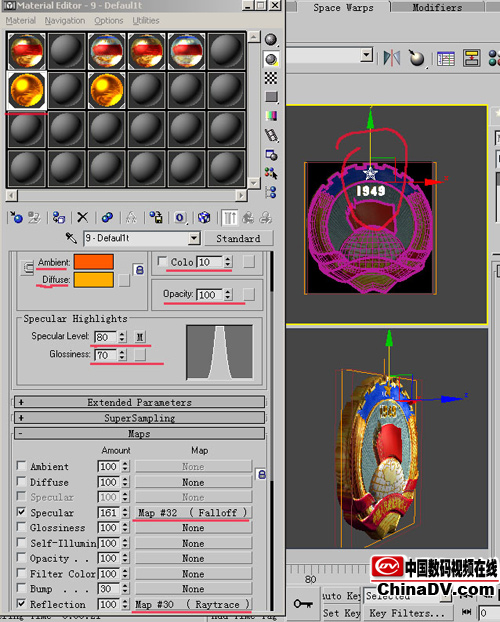Click the Standard material type button
The width and height of the screenshot is (500, 622).
[238, 238]
